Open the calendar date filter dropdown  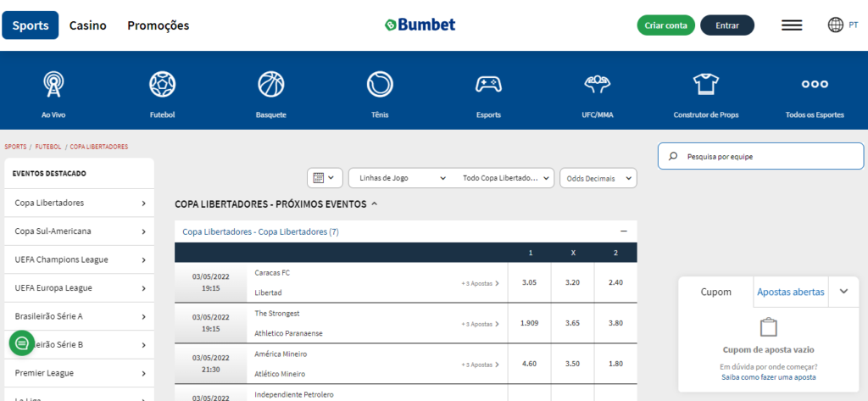[324, 178]
